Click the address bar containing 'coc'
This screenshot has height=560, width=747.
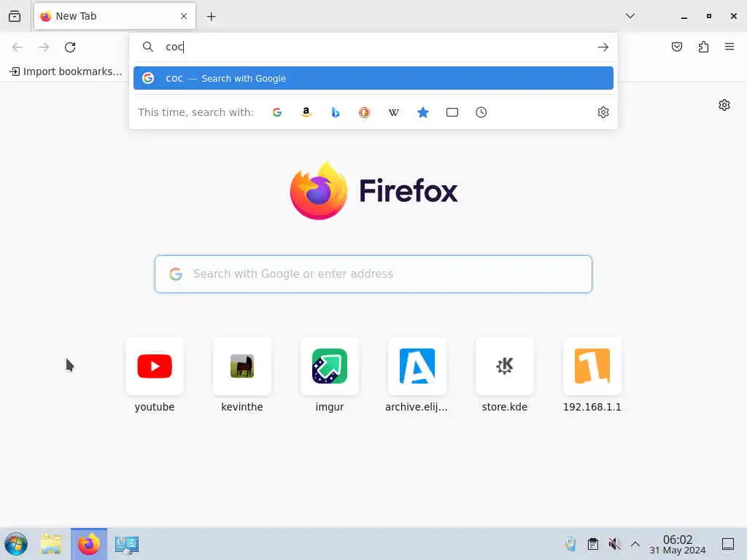(x=373, y=47)
